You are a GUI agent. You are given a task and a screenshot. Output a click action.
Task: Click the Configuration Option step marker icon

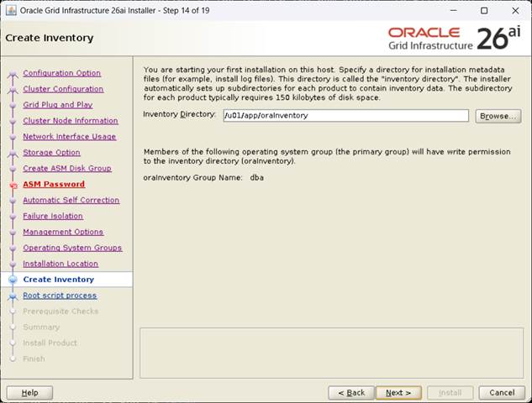13,74
